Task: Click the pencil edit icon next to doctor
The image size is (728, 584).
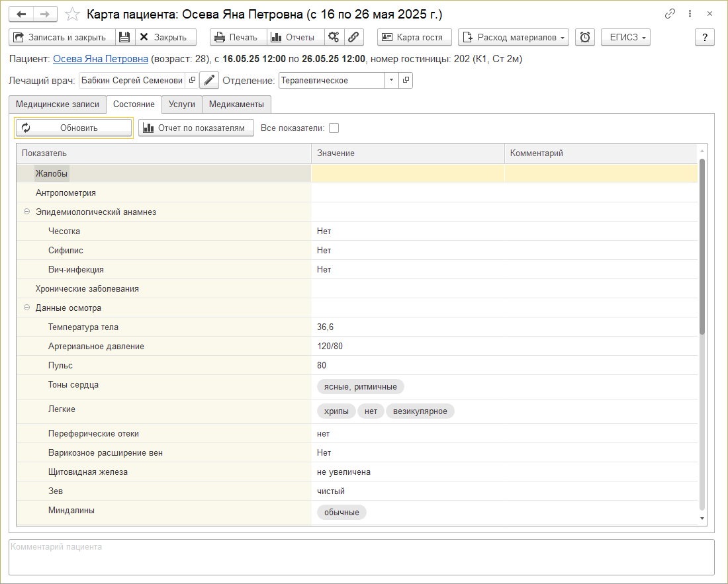Action: point(209,81)
